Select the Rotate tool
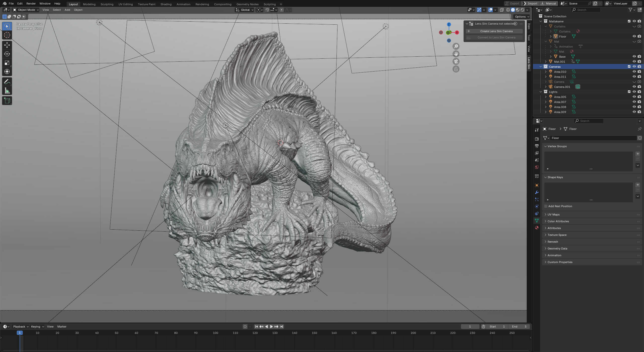 [x=7, y=54]
